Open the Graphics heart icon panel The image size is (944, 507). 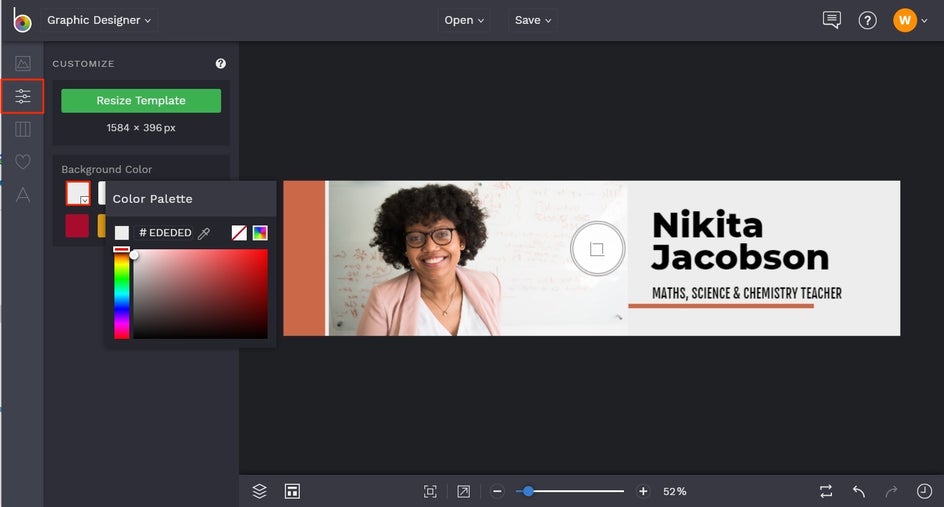(22, 162)
